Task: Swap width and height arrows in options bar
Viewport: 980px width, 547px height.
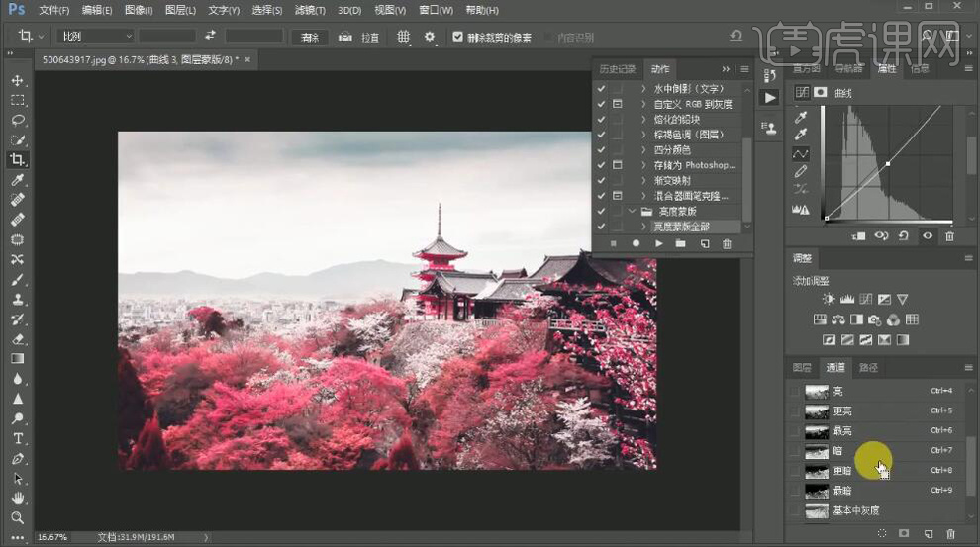Action: pos(210,36)
